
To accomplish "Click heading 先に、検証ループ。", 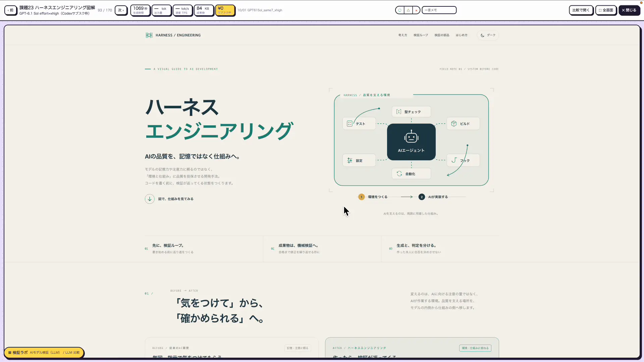I will [x=168, y=245].
